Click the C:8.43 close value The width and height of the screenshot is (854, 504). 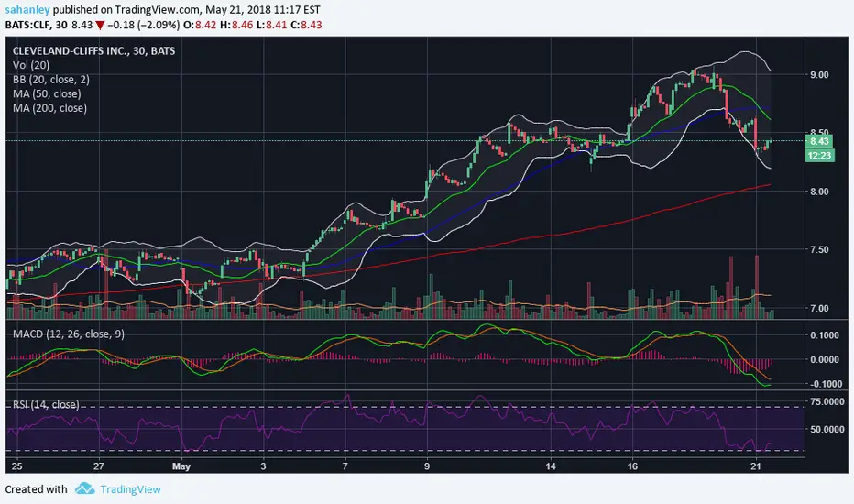306,25
